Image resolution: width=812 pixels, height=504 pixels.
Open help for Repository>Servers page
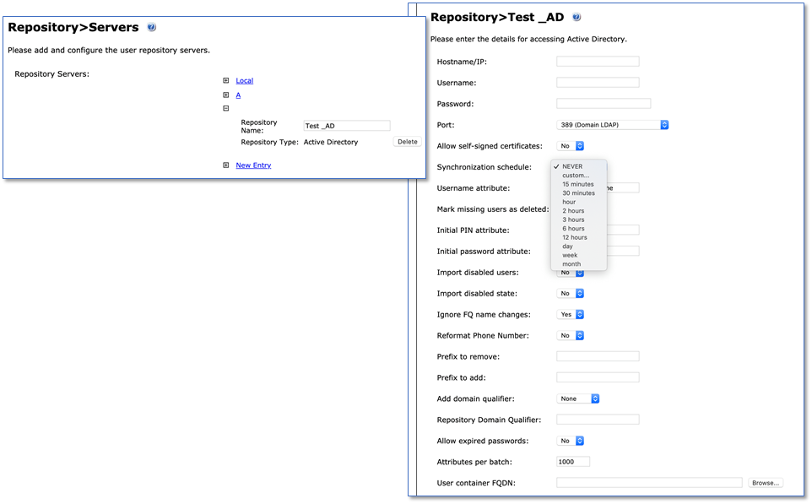(x=151, y=28)
